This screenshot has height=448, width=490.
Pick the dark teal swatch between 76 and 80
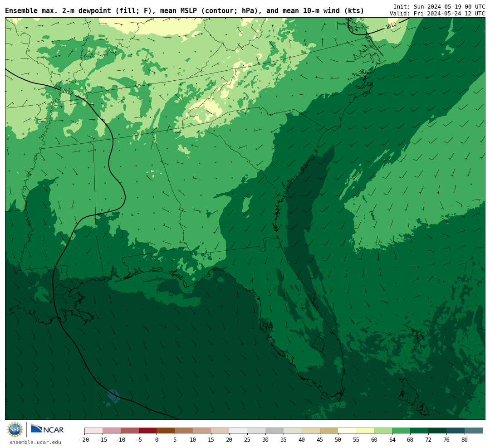456,430
